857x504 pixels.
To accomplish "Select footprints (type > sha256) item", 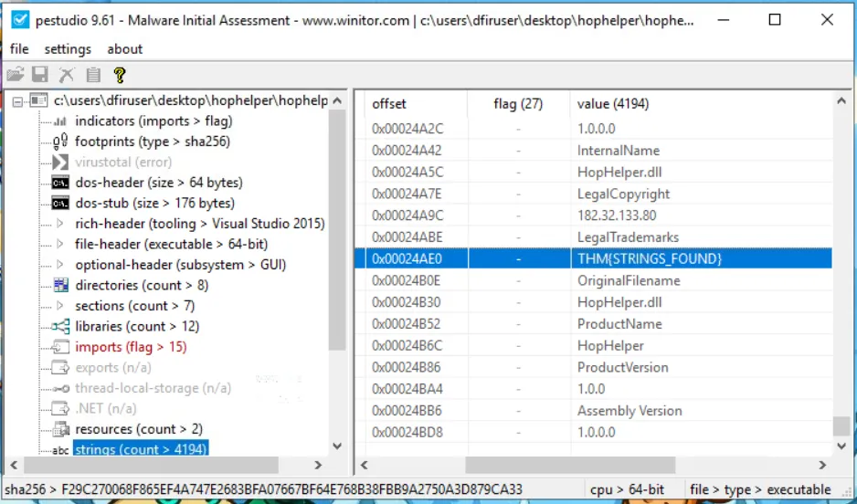I will (x=153, y=142).
